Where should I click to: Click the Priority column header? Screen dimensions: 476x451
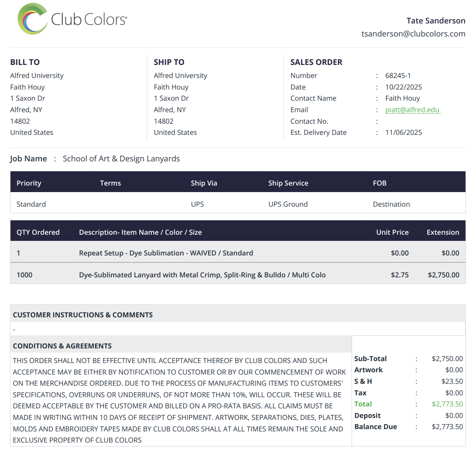point(29,183)
